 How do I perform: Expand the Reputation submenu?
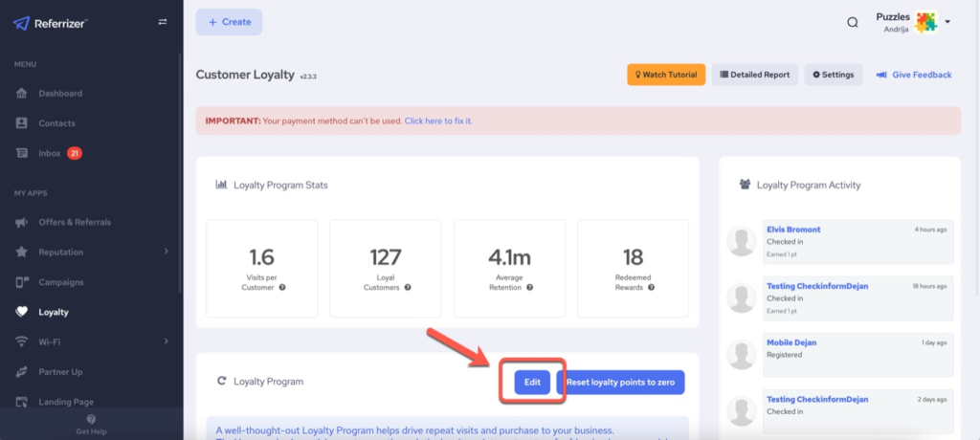click(x=166, y=252)
